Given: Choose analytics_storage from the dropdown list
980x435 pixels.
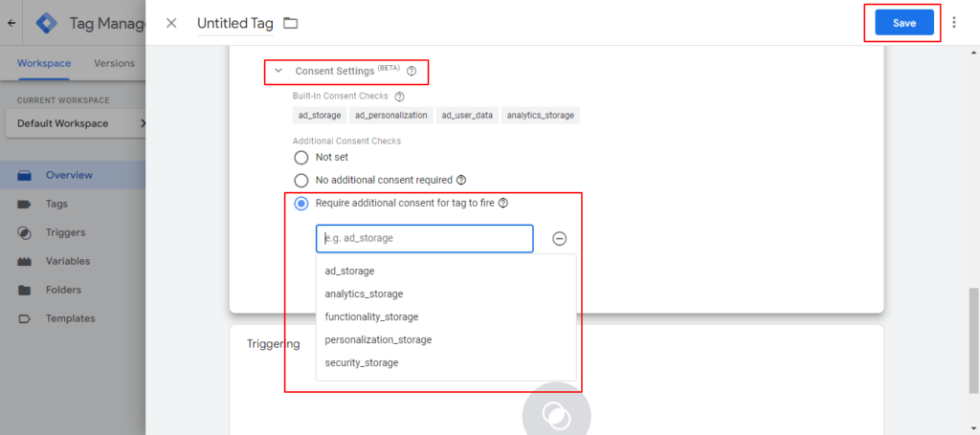Looking at the screenshot, I should click(x=364, y=294).
